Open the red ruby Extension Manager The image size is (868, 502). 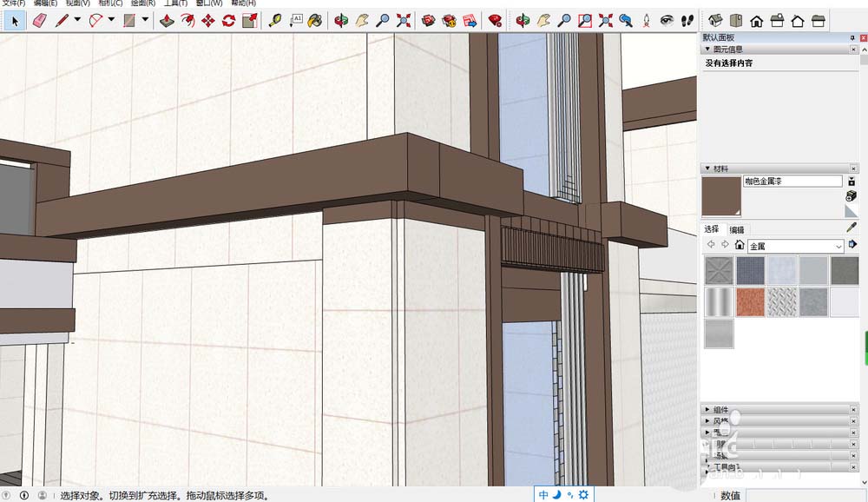pos(495,21)
